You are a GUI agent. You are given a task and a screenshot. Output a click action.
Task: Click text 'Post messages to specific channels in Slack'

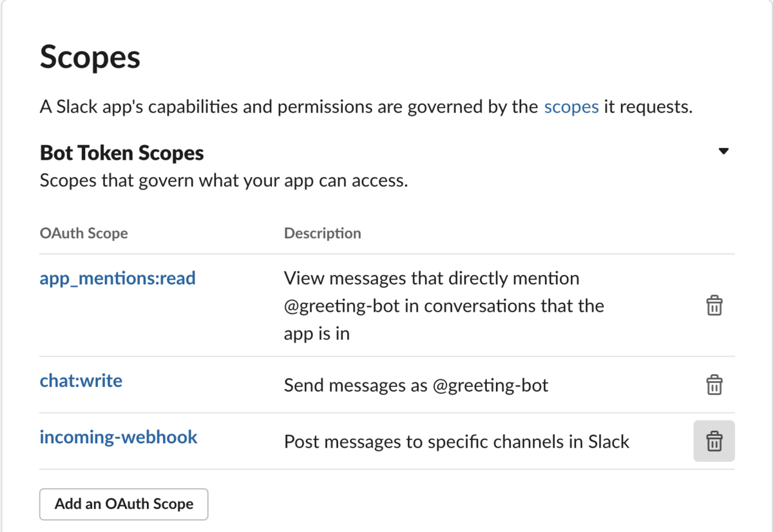click(x=457, y=442)
